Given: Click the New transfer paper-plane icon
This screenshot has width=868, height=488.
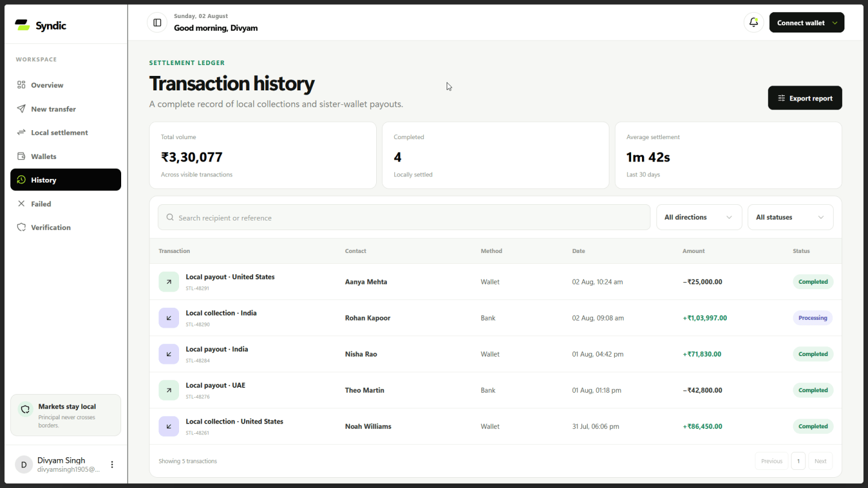Looking at the screenshot, I should (21, 109).
